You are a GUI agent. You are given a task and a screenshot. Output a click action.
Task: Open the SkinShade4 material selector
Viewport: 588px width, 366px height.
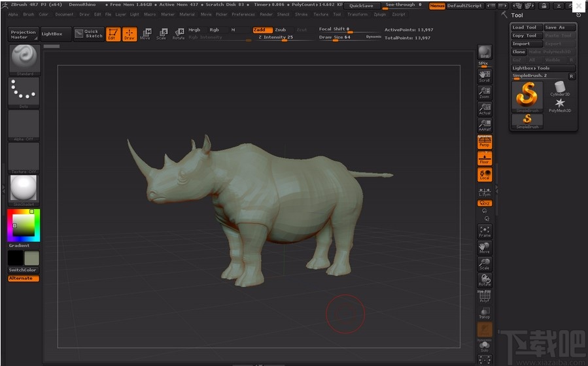24,190
